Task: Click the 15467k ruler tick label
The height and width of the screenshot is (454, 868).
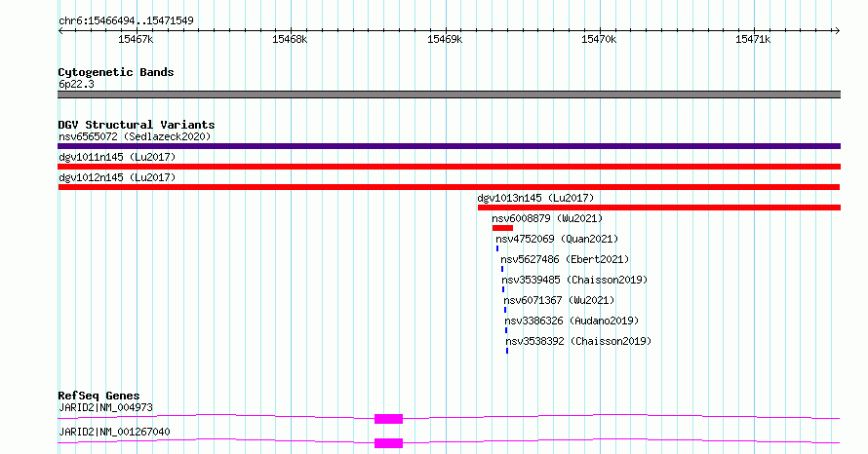Action: click(x=136, y=39)
